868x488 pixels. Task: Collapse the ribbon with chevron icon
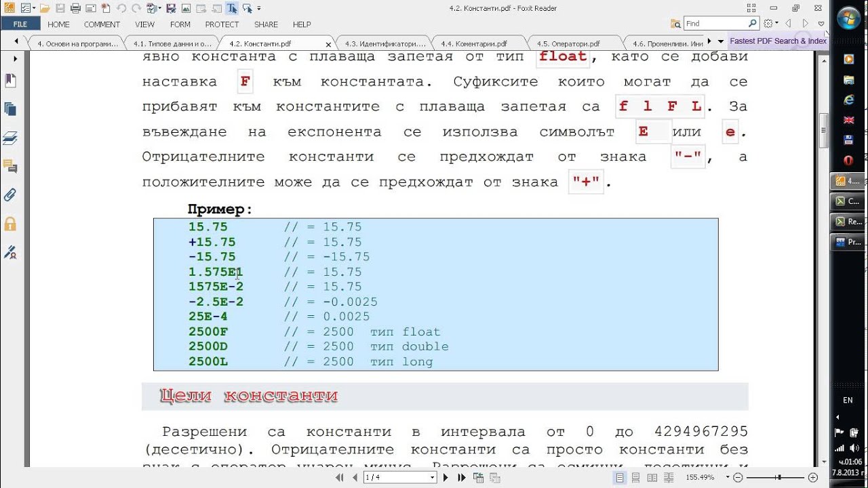[821, 23]
